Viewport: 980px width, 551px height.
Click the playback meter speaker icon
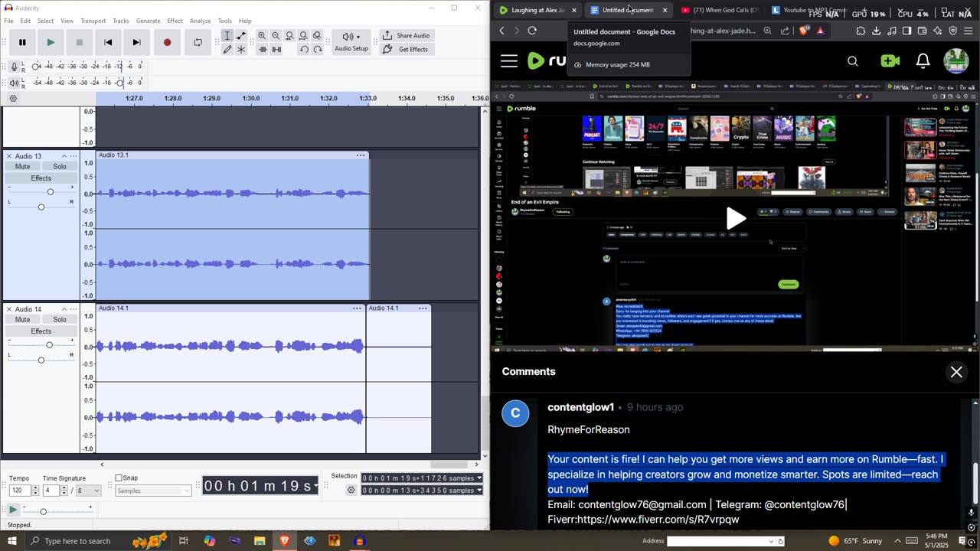coord(14,83)
